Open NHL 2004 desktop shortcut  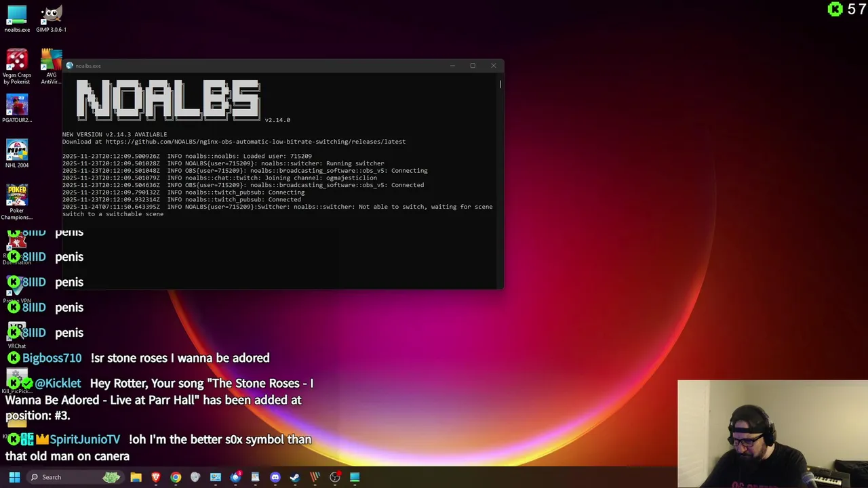(17, 154)
